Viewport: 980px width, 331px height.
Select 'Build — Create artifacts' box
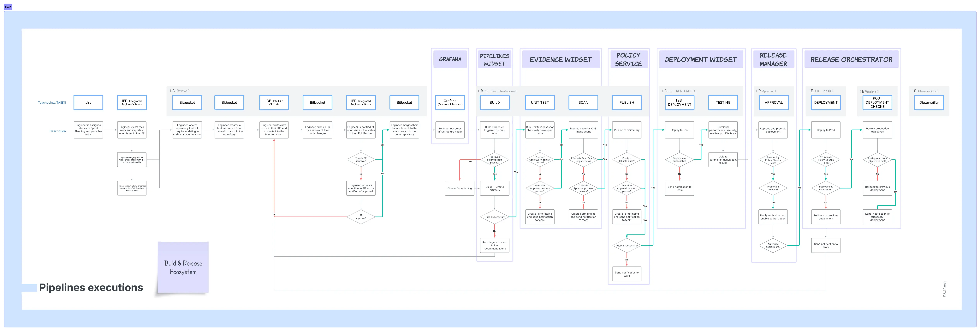point(495,188)
